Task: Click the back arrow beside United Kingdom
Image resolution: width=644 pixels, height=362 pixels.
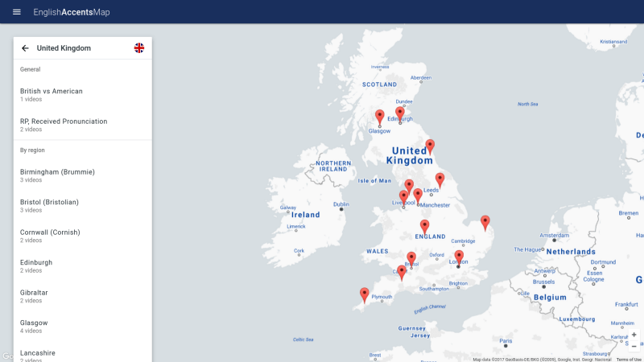Action: [25, 48]
